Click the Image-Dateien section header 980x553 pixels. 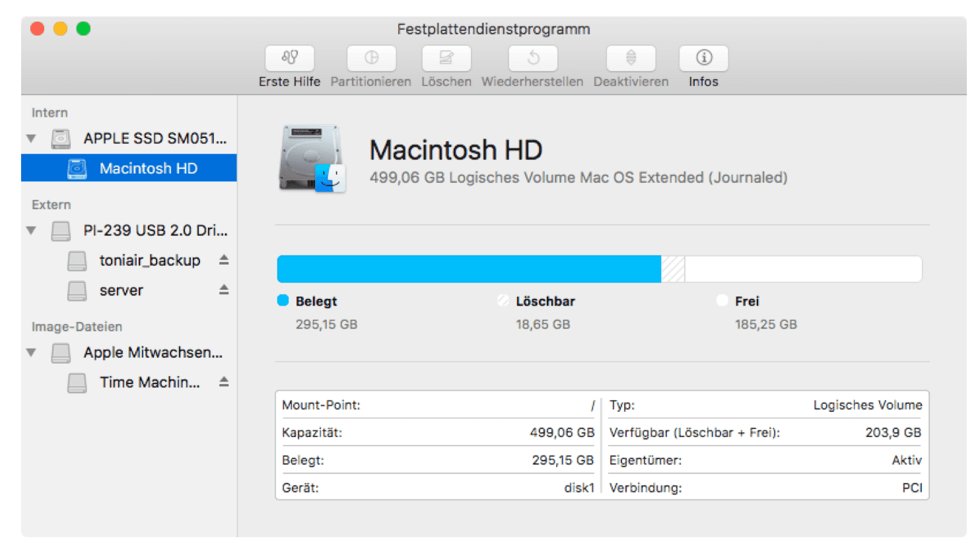click(77, 327)
